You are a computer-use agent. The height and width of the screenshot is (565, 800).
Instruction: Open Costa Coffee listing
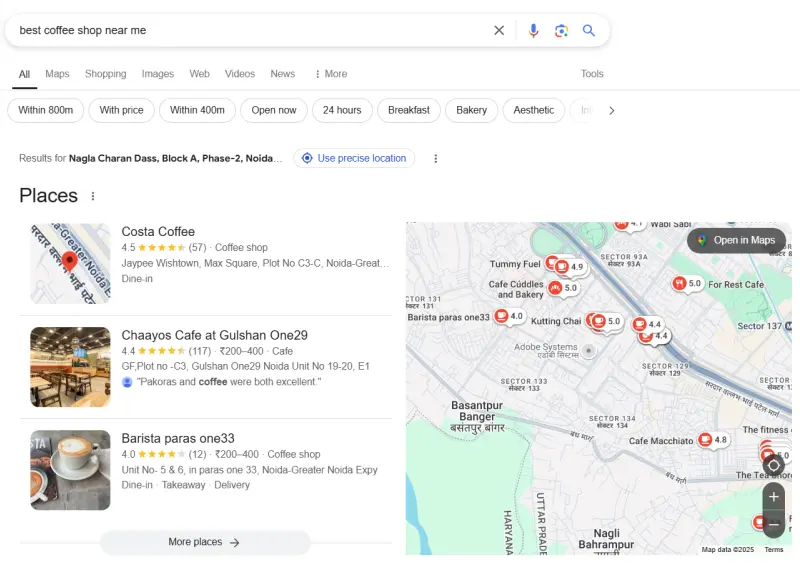coord(158,232)
